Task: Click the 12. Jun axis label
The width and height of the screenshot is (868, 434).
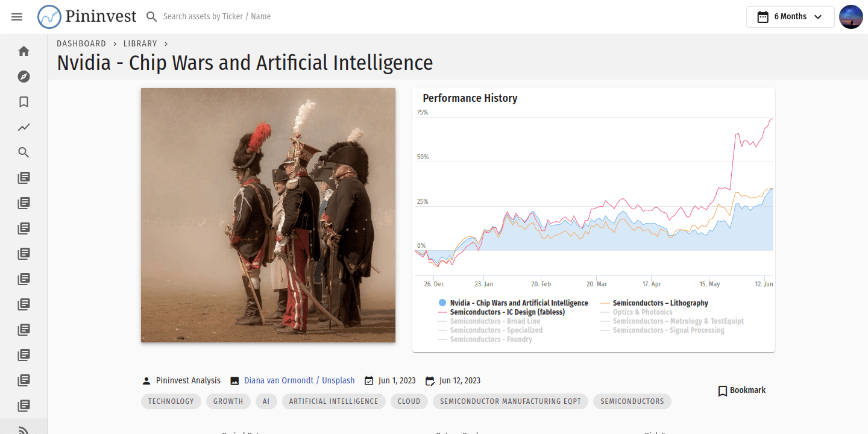Action: pos(764,284)
